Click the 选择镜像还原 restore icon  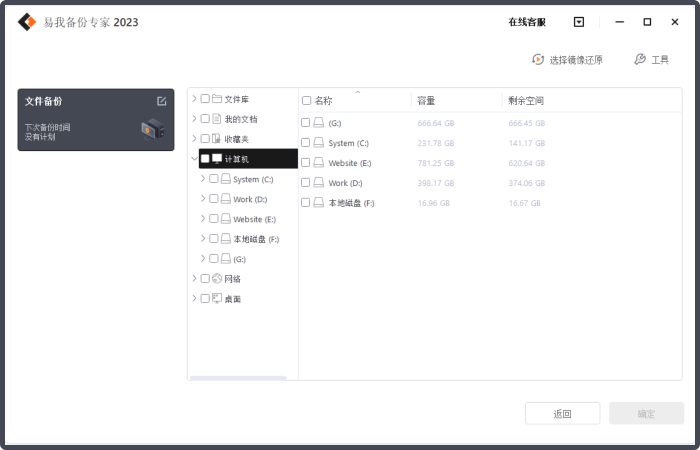tap(538, 60)
